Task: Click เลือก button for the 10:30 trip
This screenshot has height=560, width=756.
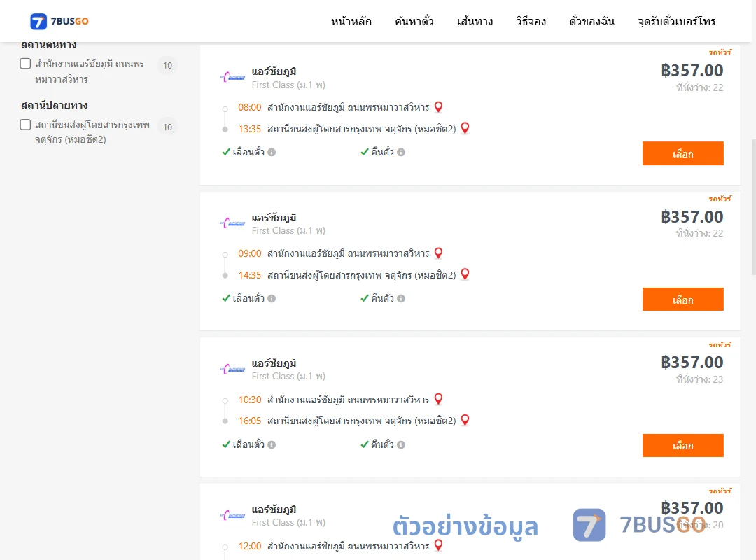Action: coord(682,446)
